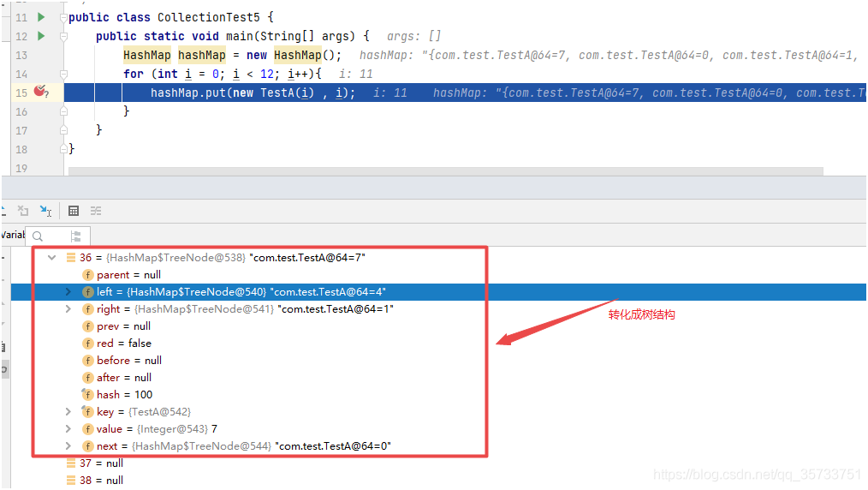Viewport: 868px width, 490px height.
Task: Click the run gutter icon beside main method
Action: tap(40, 36)
